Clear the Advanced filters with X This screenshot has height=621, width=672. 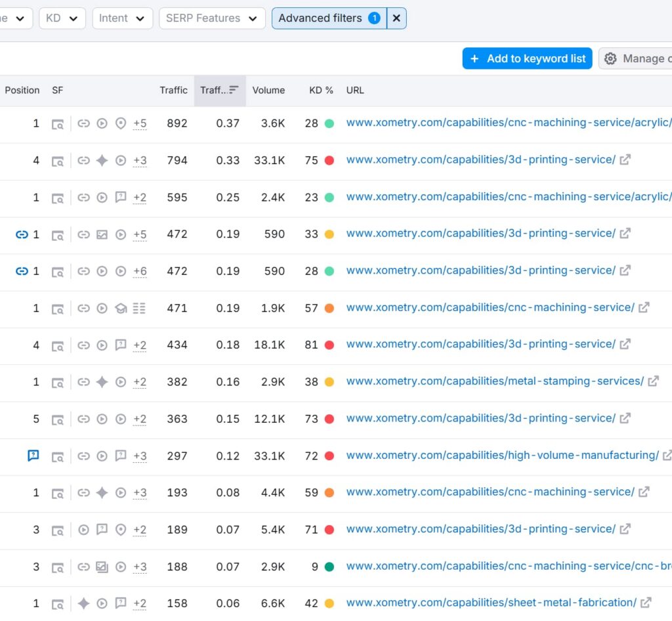coord(396,18)
